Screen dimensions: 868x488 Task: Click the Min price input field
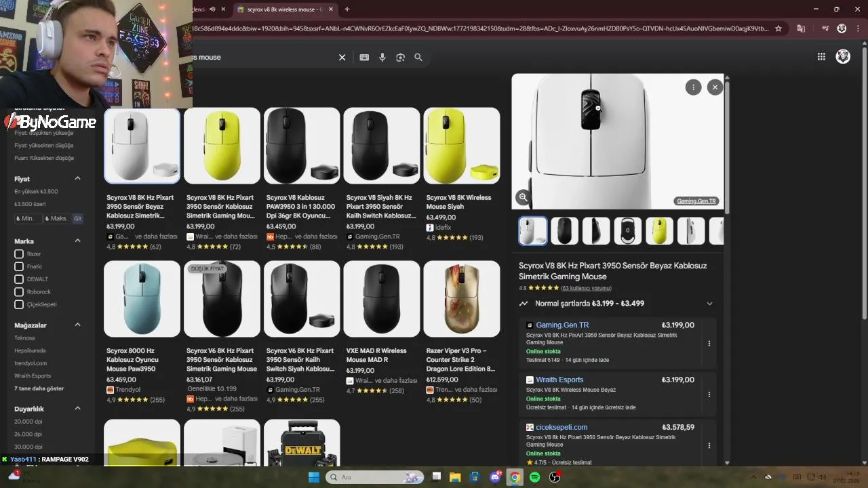pyautogui.click(x=27, y=218)
